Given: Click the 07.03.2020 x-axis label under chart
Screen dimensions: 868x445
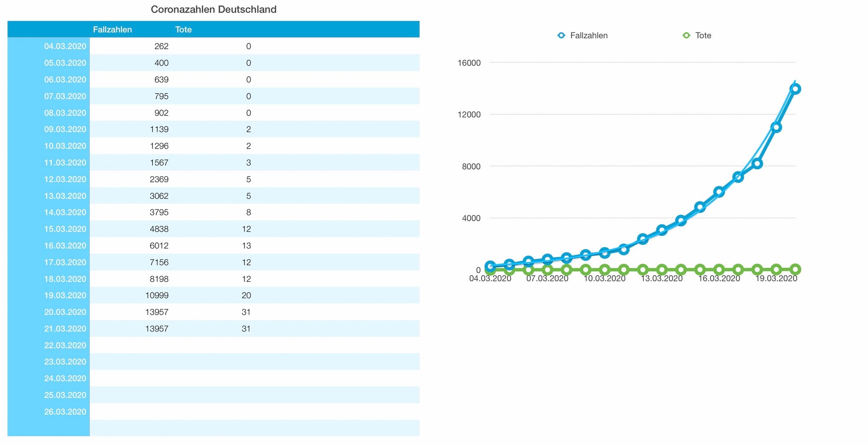Looking at the screenshot, I should tap(547, 278).
